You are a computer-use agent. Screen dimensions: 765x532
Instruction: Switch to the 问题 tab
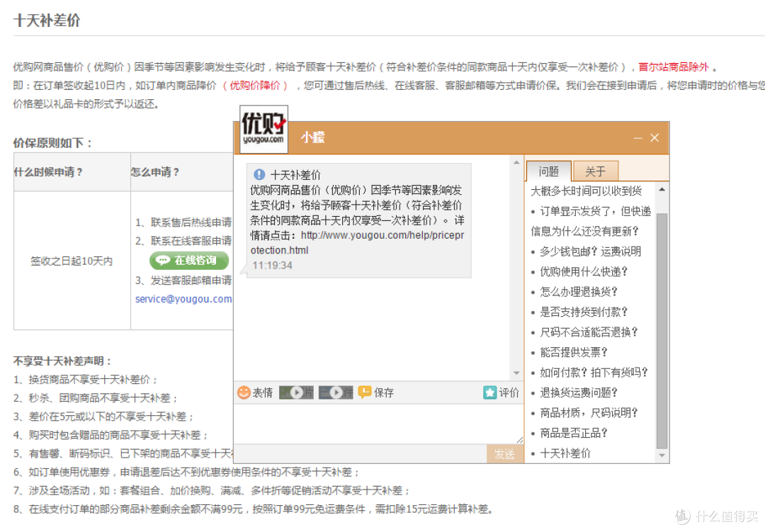(548, 171)
